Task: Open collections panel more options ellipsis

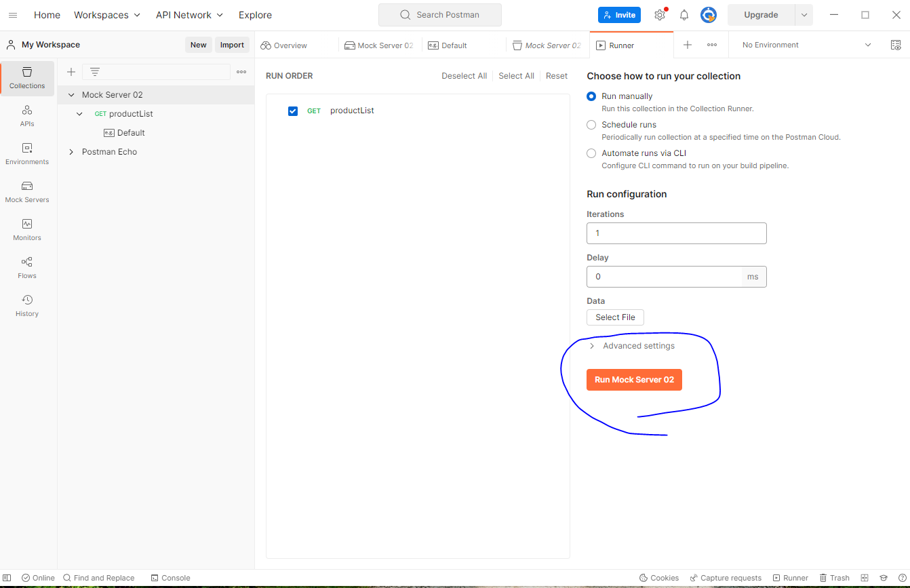Action: pyautogui.click(x=241, y=72)
